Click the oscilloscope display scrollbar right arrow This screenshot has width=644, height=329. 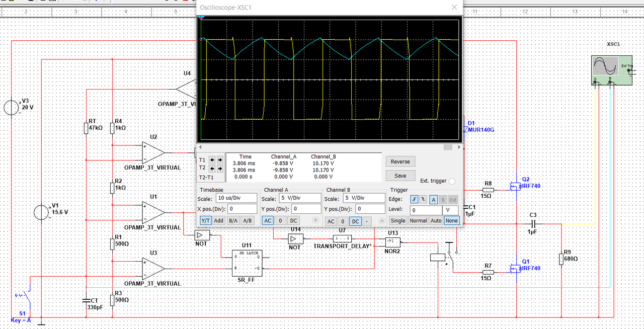point(458,147)
